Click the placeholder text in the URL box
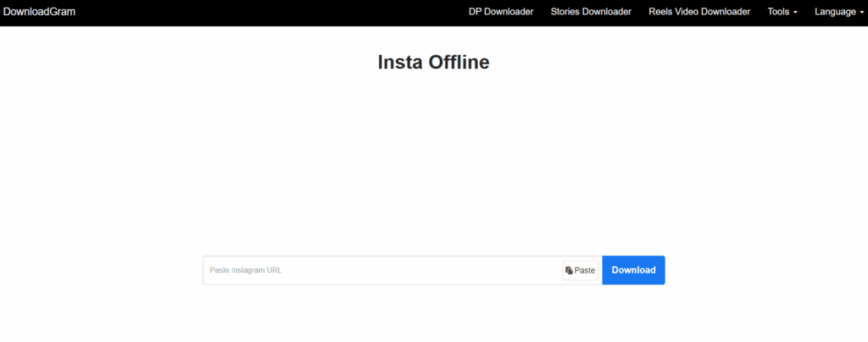 pos(246,270)
